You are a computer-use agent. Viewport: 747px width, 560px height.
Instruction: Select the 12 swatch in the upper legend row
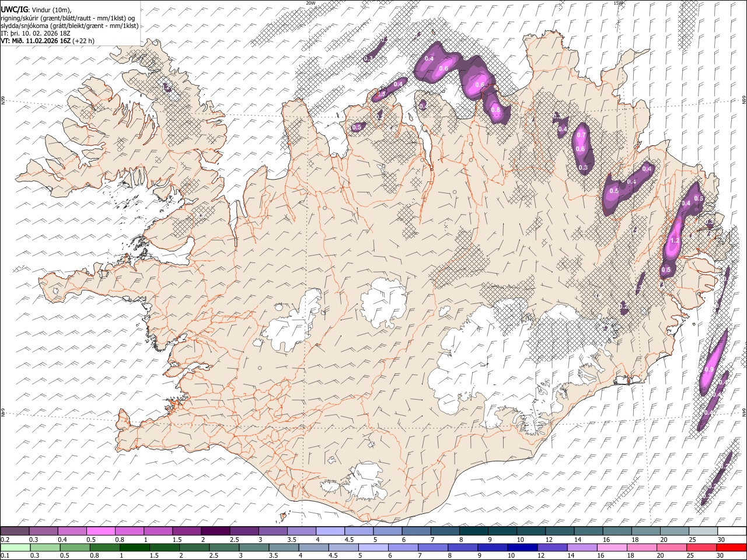pyautogui.click(x=559, y=531)
